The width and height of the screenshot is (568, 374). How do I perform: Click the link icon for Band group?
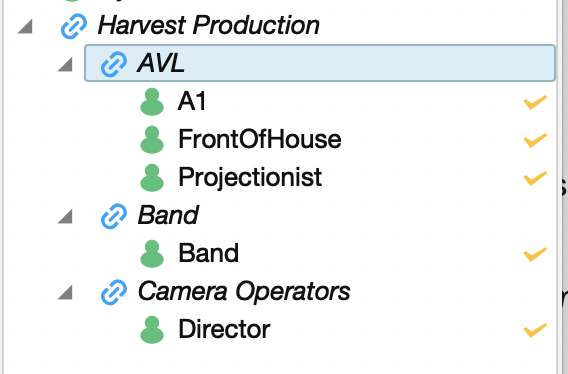pyautogui.click(x=114, y=216)
